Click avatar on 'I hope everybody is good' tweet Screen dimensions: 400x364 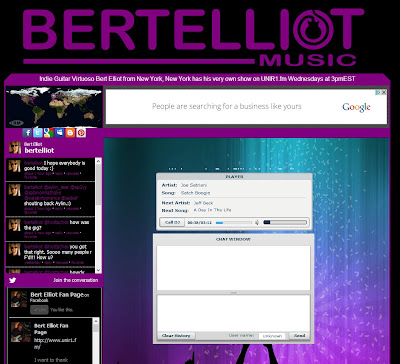point(15,166)
